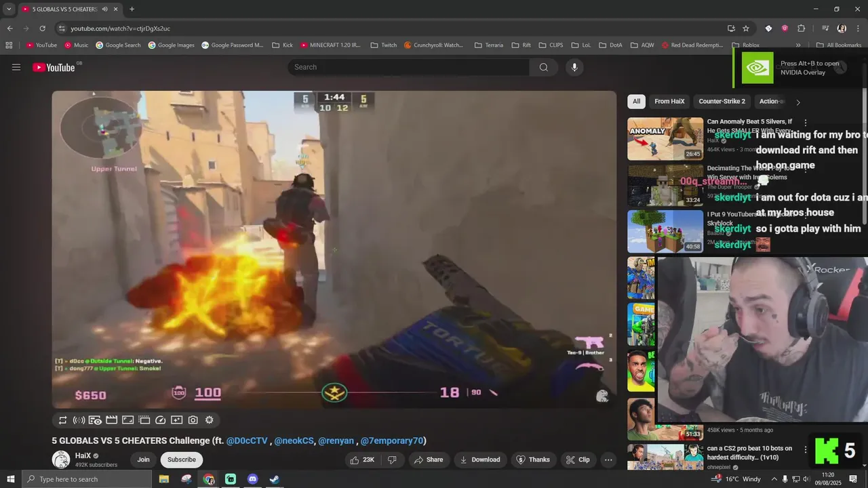This screenshot has width=868, height=488.
Task: Select the Counter-Strike 2 filter chip
Action: pyautogui.click(x=722, y=102)
